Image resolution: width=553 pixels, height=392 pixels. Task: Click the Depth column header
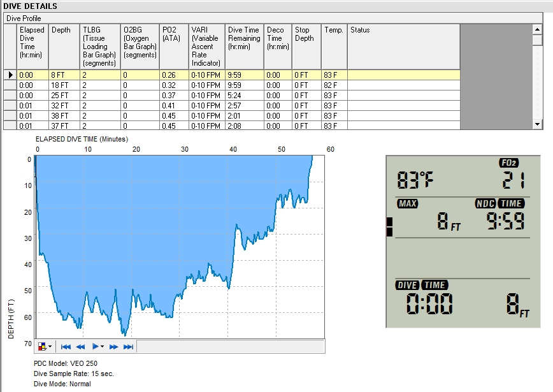tap(64, 47)
